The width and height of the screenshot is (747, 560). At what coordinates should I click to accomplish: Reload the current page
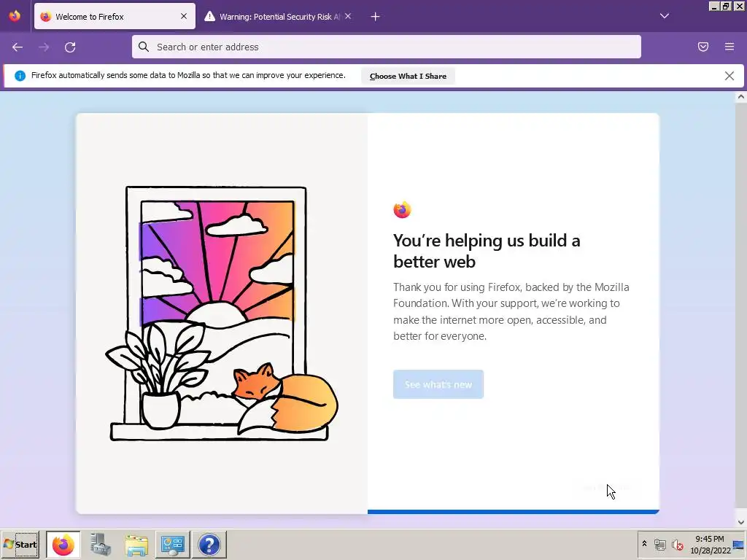(x=70, y=47)
